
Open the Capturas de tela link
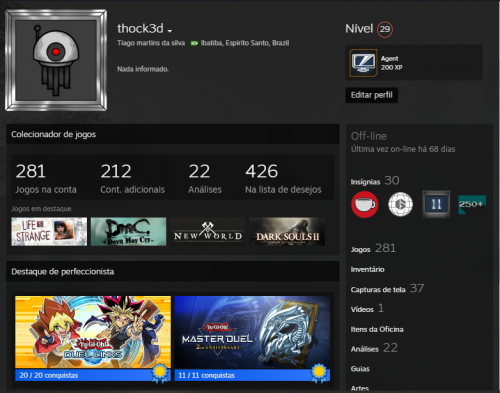pos(378,290)
